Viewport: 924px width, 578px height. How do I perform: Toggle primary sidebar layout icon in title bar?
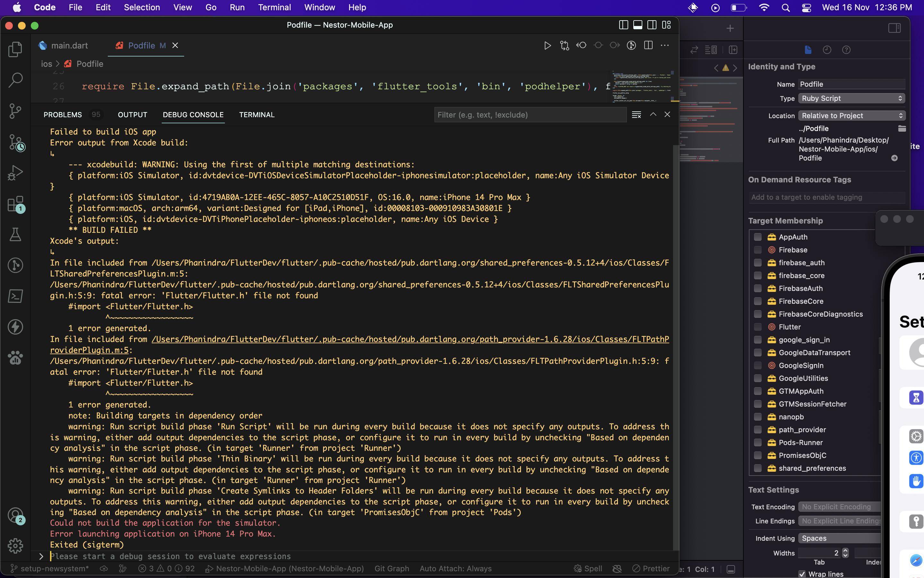pyautogui.click(x=623, y=25)
